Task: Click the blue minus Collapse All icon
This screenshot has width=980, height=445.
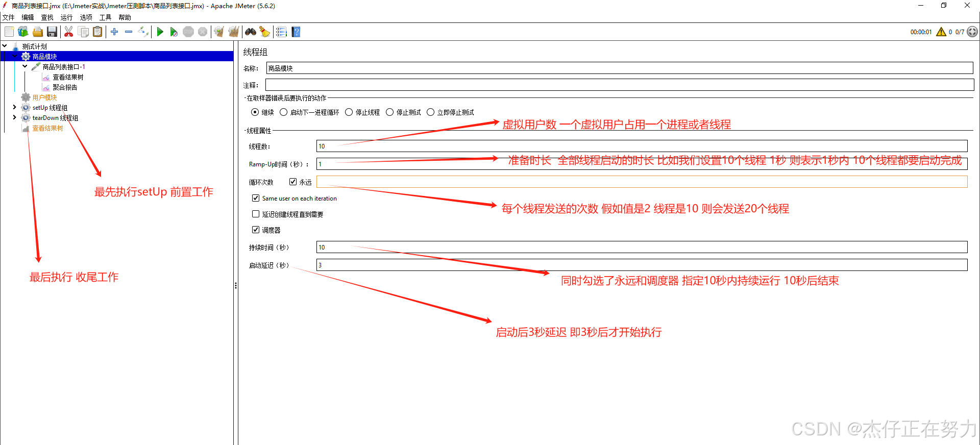Action: 129,32
